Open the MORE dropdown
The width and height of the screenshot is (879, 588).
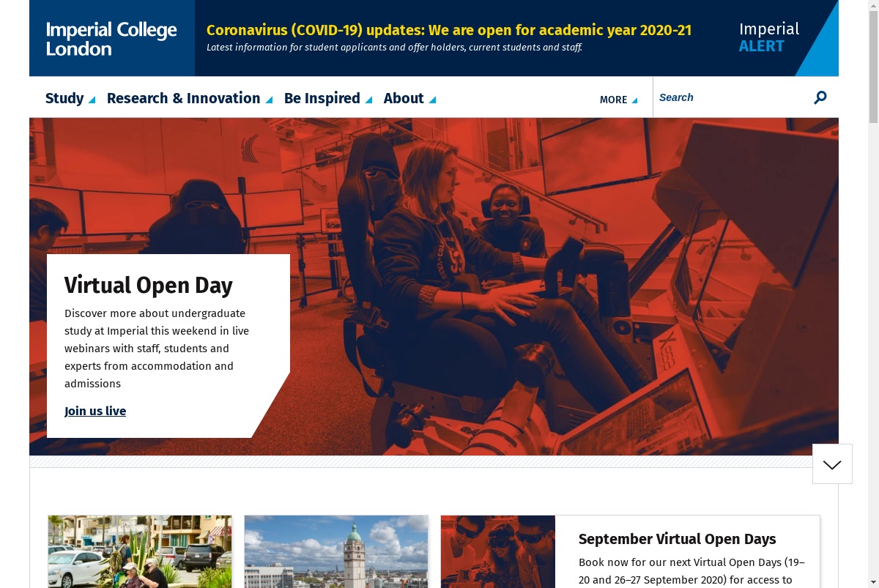(619, 100)
